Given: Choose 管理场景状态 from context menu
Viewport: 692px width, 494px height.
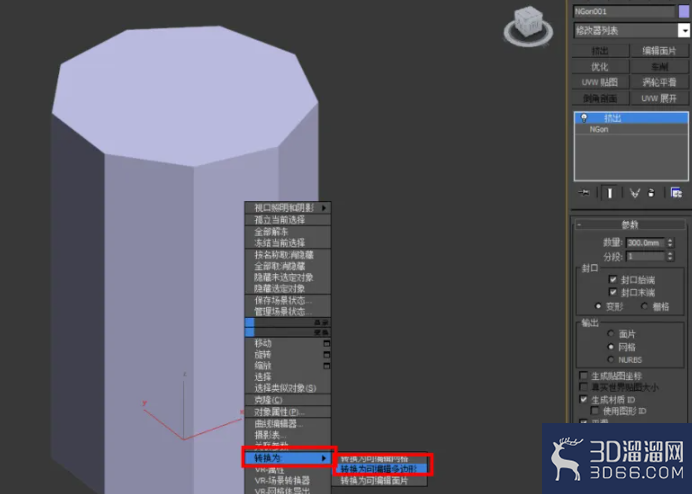Looking at the screenshot, I should pyautogui.click(x=288, y=312).
